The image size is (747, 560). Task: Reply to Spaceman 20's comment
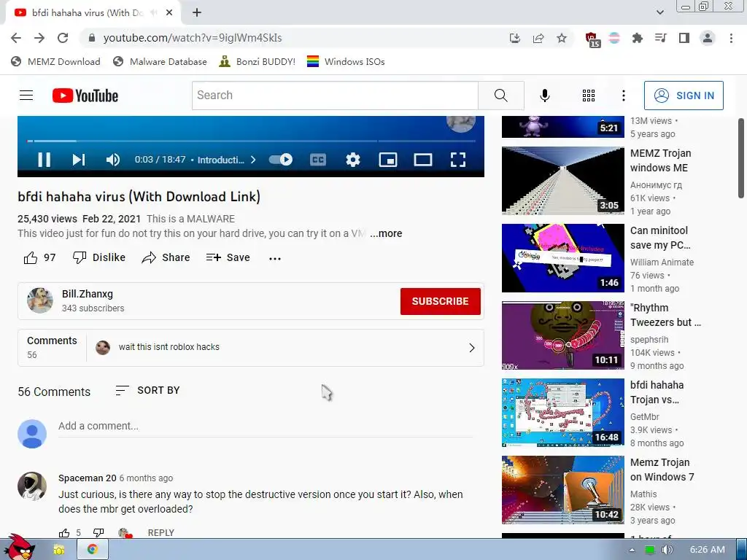point(160,533)
